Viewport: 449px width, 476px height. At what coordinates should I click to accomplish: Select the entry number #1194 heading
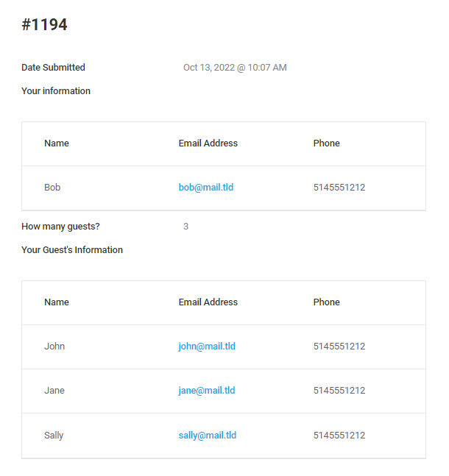point(44,24)
